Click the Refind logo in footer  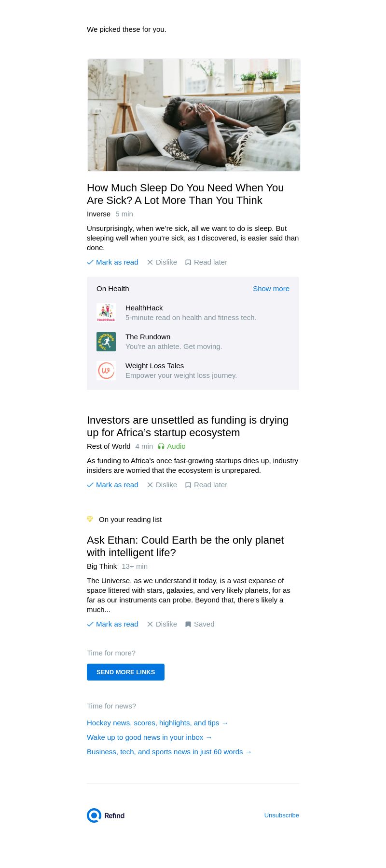tap(106, 815)
